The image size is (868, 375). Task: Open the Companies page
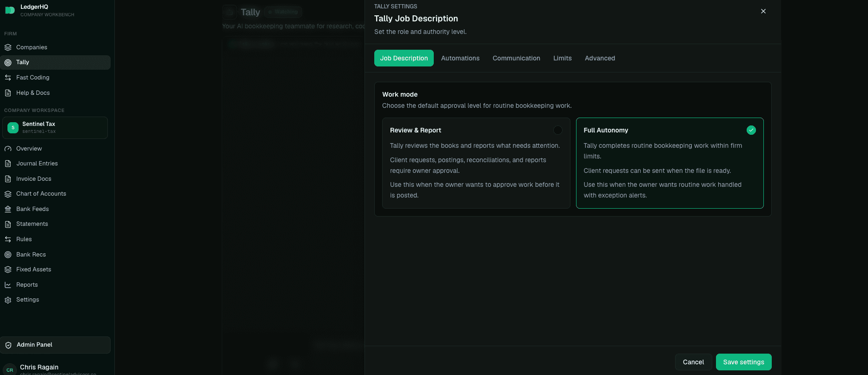pos(55,47)
